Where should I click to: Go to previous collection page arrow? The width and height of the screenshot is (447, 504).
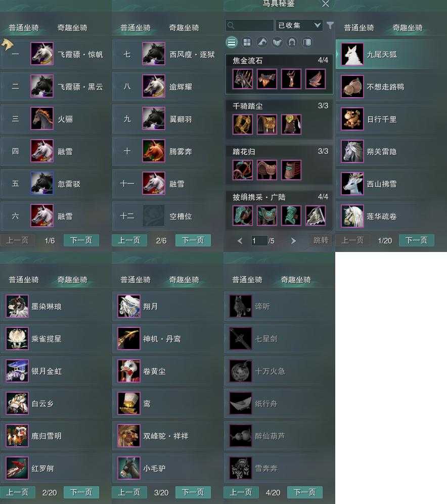click(x=240, y=241)
